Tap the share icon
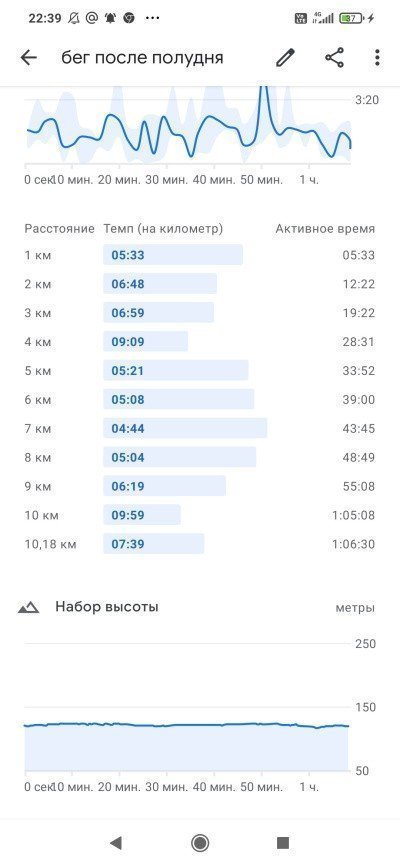This screenshot has height=867, width=400. coord(334,58)
